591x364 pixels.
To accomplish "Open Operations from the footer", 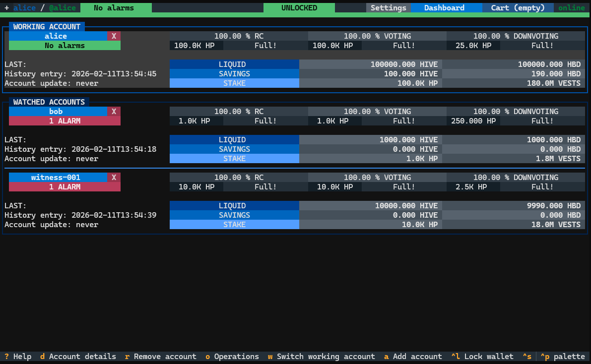I will point(232,356).
